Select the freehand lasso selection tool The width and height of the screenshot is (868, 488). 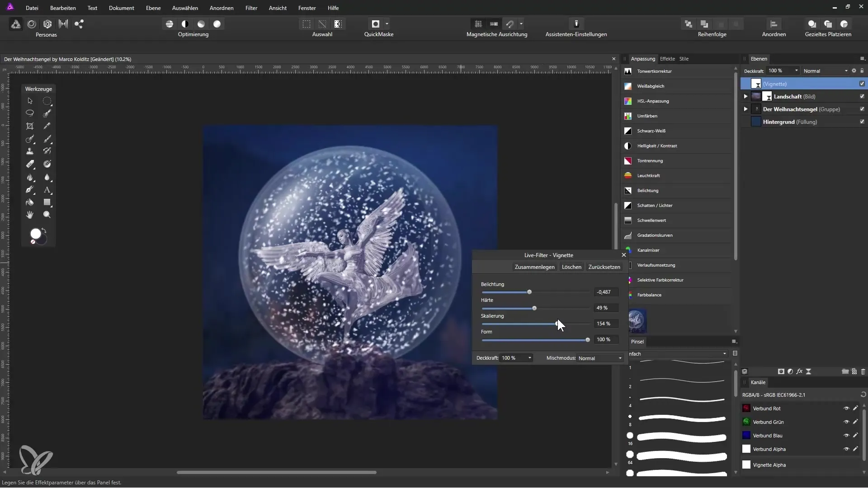(x=30, y=113)
